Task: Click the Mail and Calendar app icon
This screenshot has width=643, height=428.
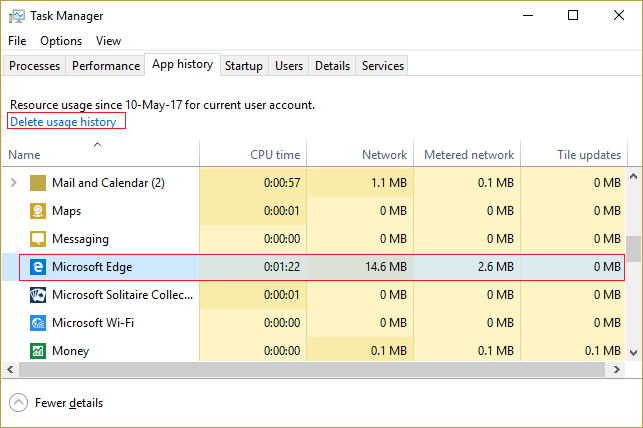Action: point(38,183)
